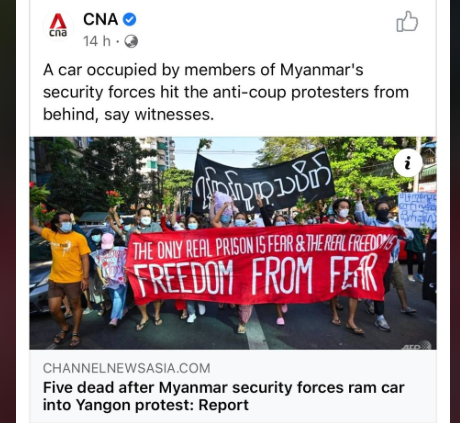
Task: Open the CNA profile logo
Action: click(58, 26)
